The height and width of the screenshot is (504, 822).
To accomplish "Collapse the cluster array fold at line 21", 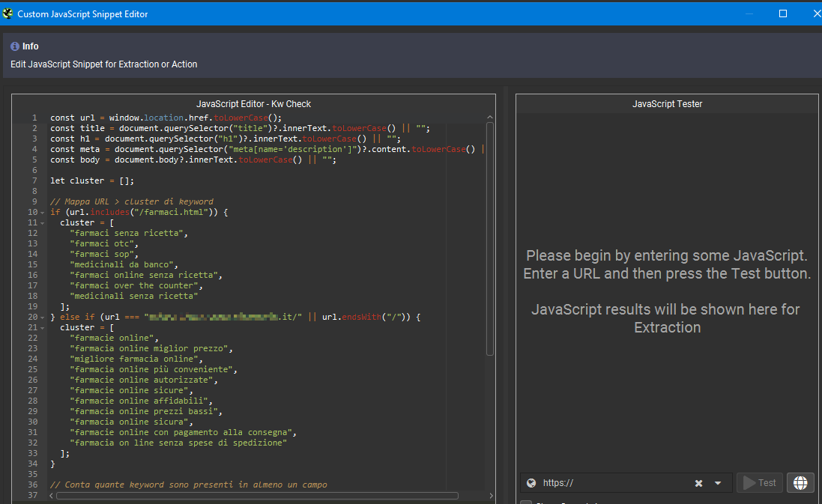I will (x=43, y=328).
